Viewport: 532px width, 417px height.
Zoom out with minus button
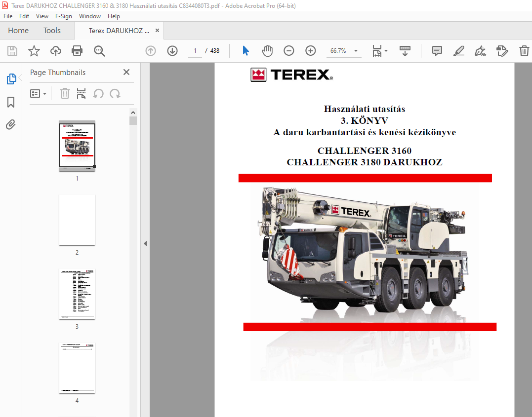tap(289, 51)
